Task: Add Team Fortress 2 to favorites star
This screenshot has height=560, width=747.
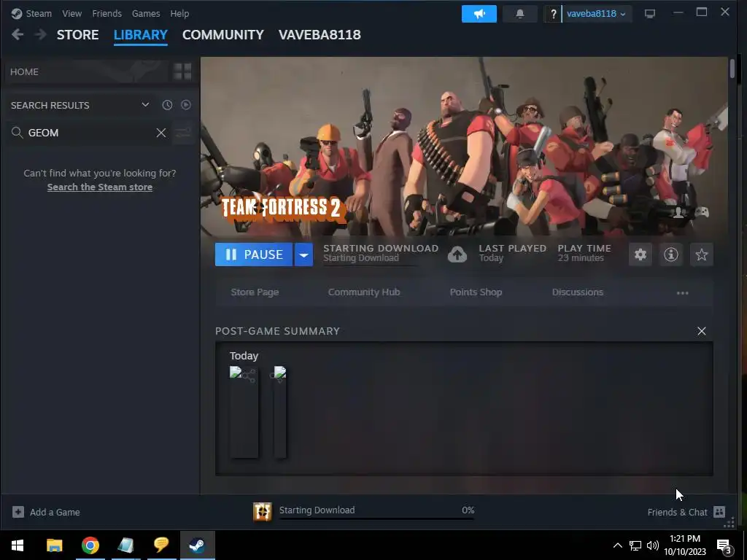Action: pos(701,254)
